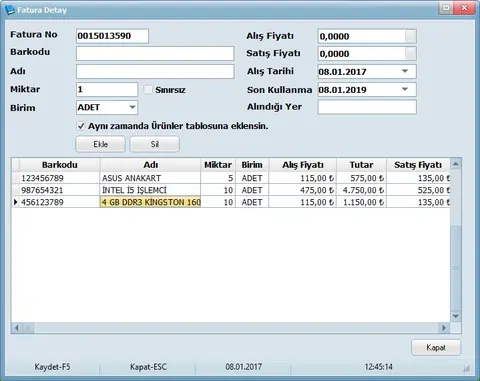480x381 pixels.
Task: Click the Adı input field
Action: coord(155,71)
